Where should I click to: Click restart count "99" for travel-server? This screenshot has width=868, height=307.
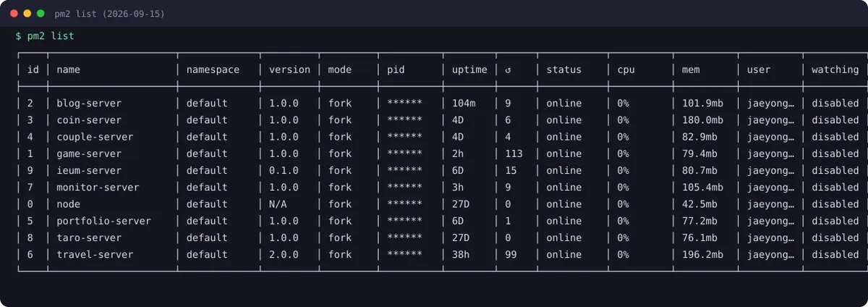pos(511,254)
